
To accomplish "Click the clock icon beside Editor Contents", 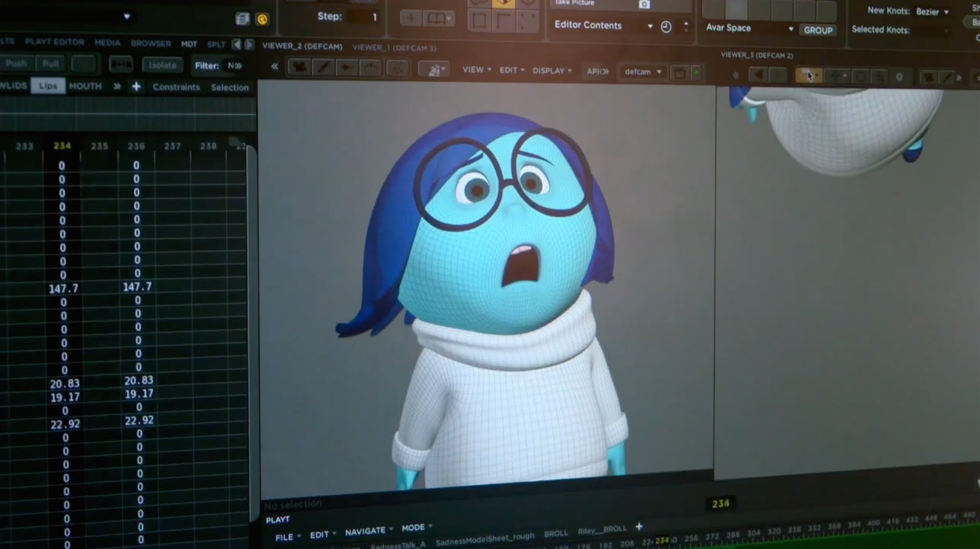I will (666, 26).
